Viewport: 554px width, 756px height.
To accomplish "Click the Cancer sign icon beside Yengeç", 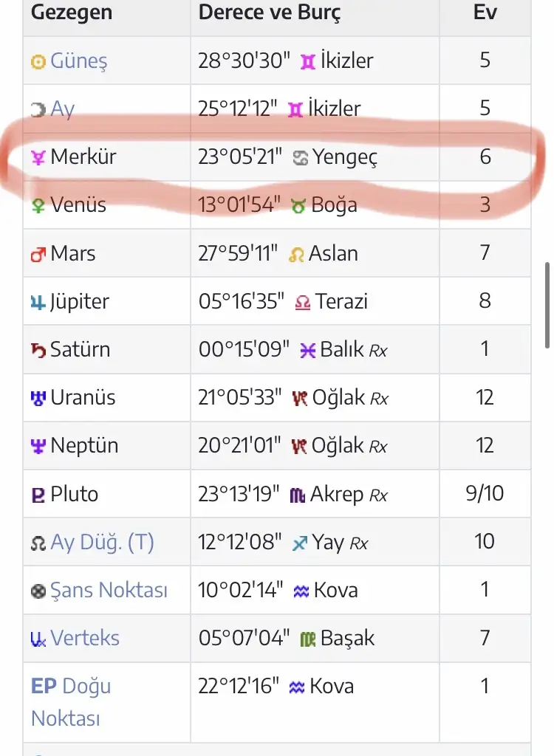I will tap(301, 158).
